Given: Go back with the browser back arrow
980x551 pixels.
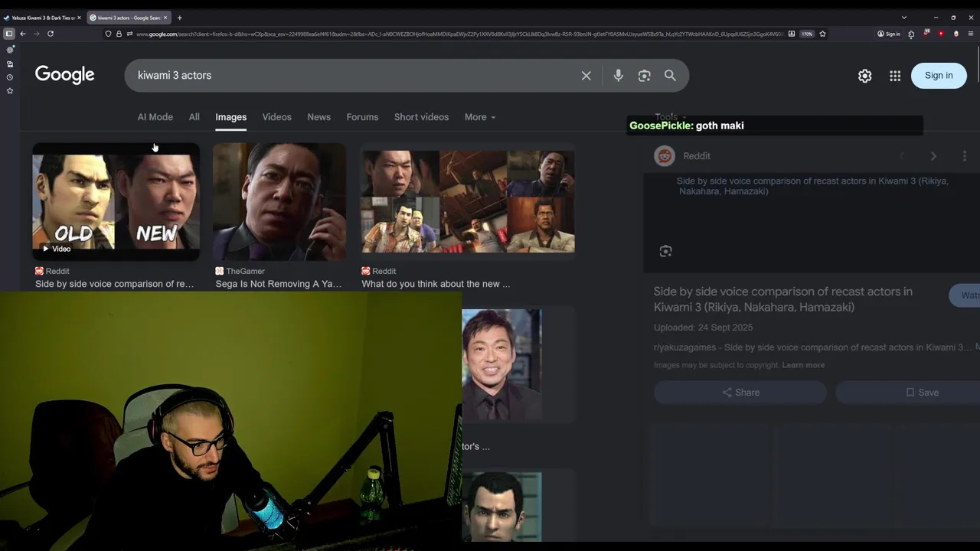Looking at the screenshot, I should [23, 34].
